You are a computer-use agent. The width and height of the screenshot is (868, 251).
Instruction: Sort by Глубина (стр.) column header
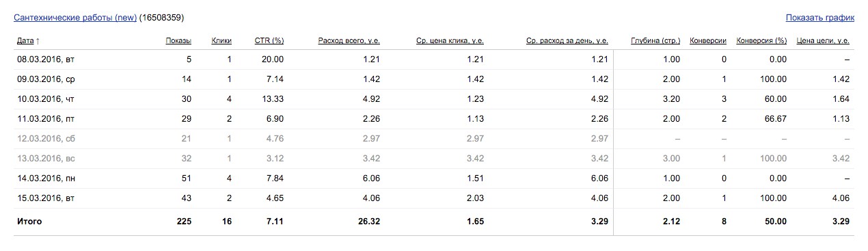click(x=655, y=41)
